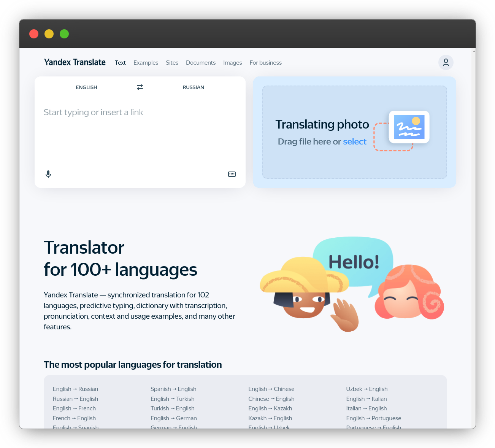Open Turkish → English translation link
The width and height of the screenshot is (495, 448).
click(172, 408)
